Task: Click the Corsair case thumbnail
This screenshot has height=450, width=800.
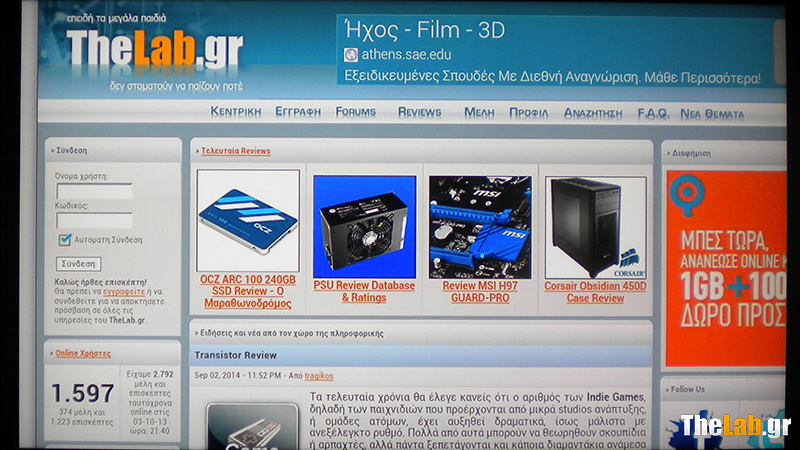Action: (x=596, y=228)
